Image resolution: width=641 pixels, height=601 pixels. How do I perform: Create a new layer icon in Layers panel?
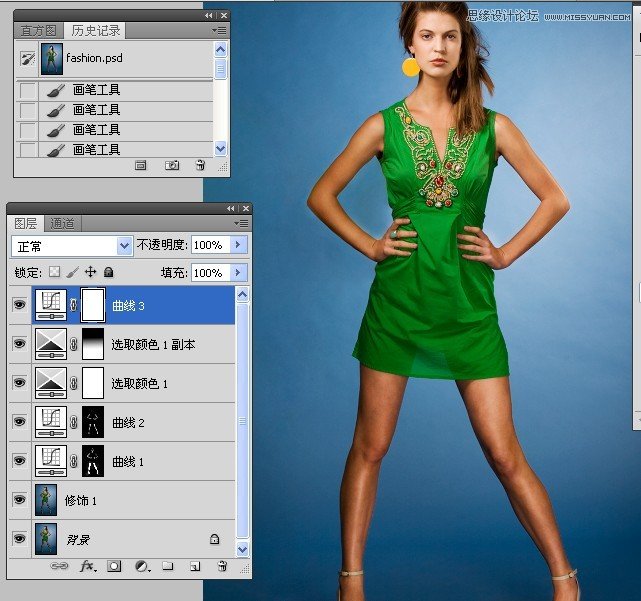tap(195, 566)
